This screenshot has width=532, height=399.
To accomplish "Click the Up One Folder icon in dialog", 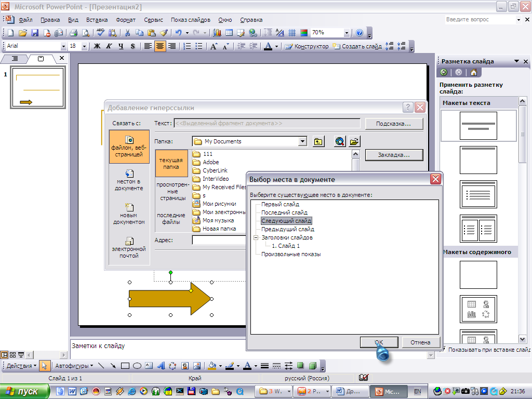I will tap(318, 141).
